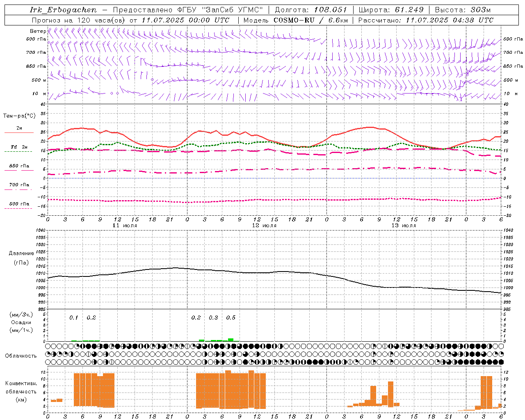Screen dimensions: 525x420
Task: Click the longitude value "Долгота: 108.051"
Action: [x=310, y=10]
